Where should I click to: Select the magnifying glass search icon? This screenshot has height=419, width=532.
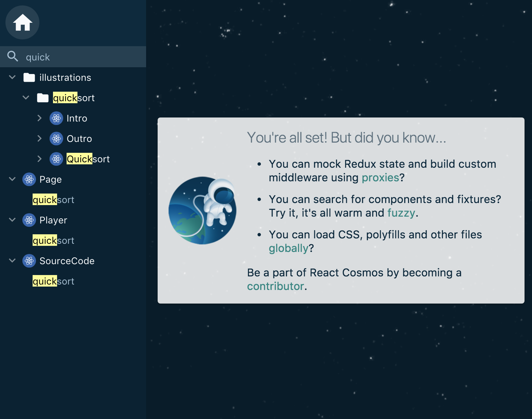13,56
